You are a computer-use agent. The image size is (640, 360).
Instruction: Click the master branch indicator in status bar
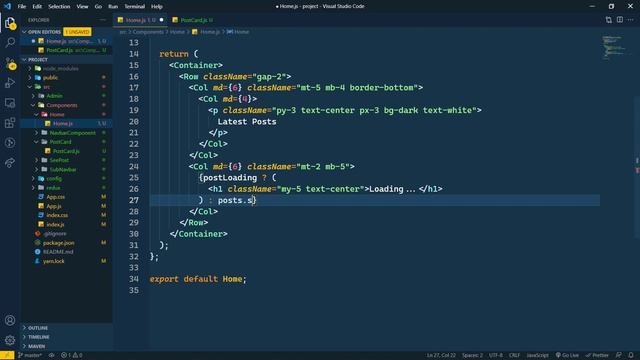[29, 356]
